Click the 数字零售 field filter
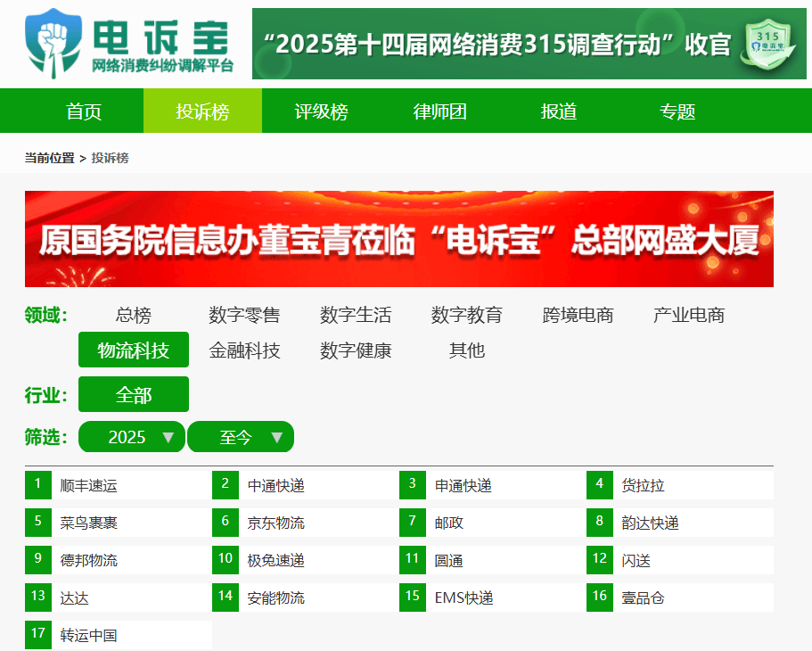The width and height of the screenshot is (812, 651). pos(243,315)
